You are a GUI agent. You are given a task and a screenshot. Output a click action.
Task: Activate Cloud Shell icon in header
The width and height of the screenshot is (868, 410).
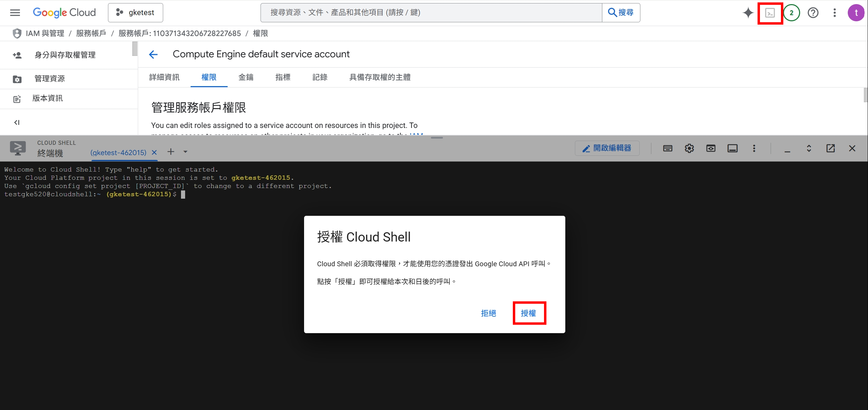770,13
